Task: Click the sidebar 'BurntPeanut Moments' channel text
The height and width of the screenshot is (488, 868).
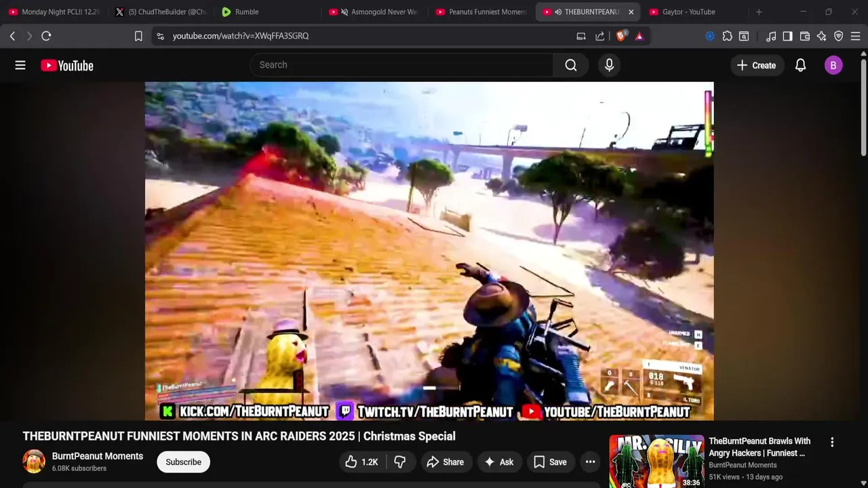Action: click(743, 466)
